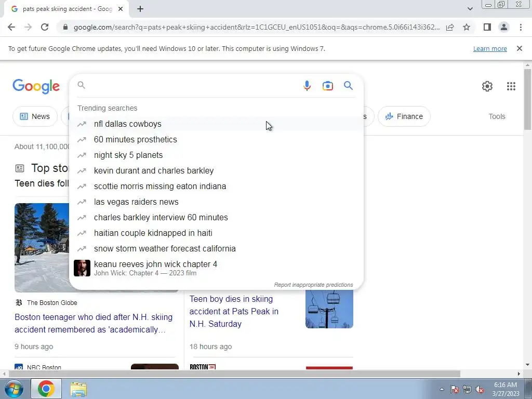Click Report inappropriate predictions link
This screenshot has height=399, width=532.
coord(313,285)
